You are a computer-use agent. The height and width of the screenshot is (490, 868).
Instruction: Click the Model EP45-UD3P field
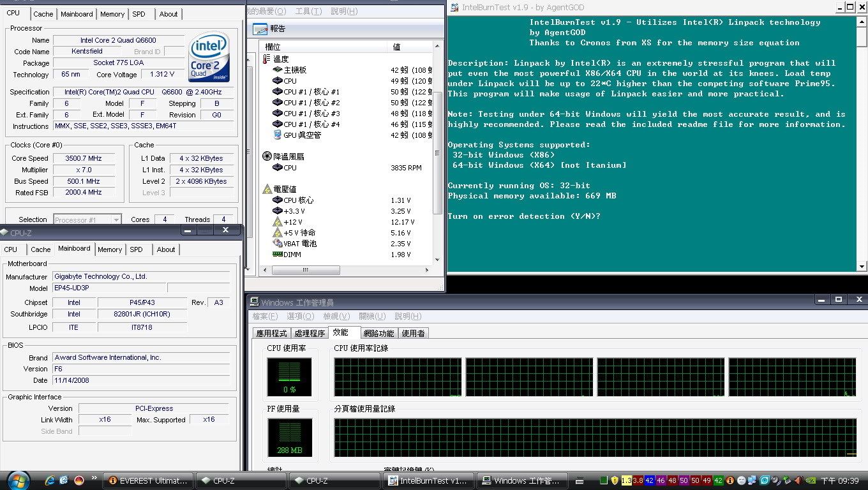pos(109,288)
